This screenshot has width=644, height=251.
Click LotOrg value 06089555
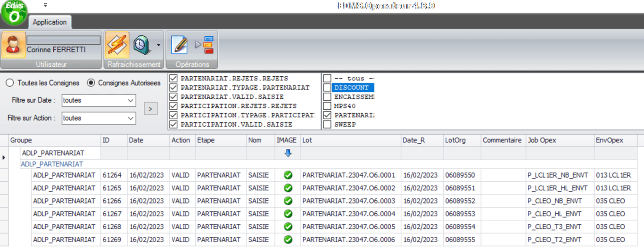click(x=460, y=240)
